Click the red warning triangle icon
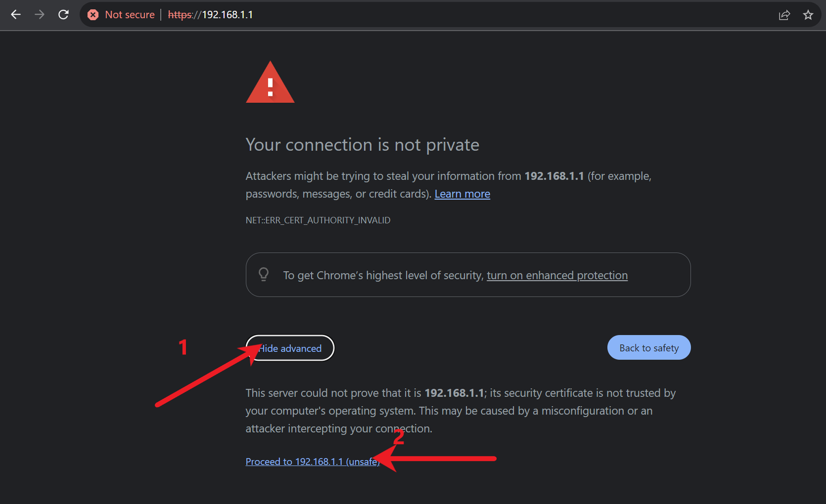The height and width of the screenshot is (504, 826). (270, 83)
